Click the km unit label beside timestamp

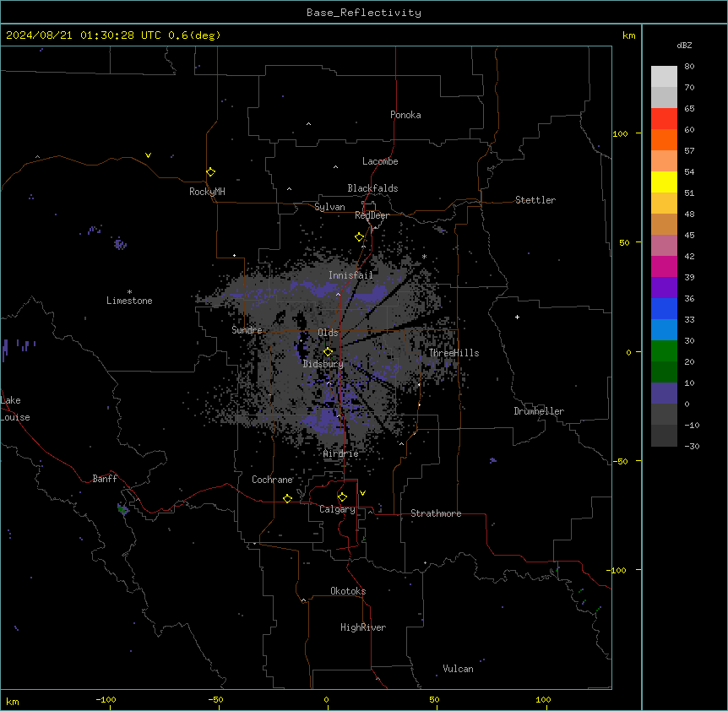point(629,35)
